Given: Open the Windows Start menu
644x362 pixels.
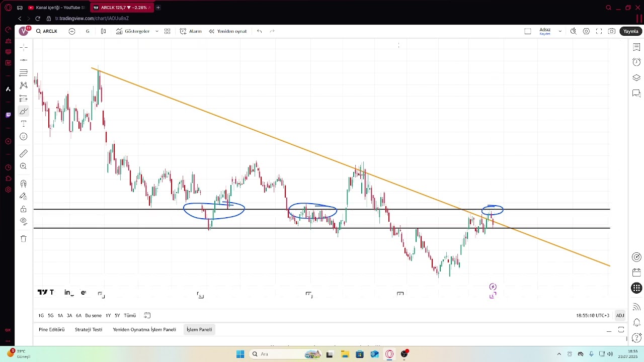Looking at the screenshot, I should [240, 354].
